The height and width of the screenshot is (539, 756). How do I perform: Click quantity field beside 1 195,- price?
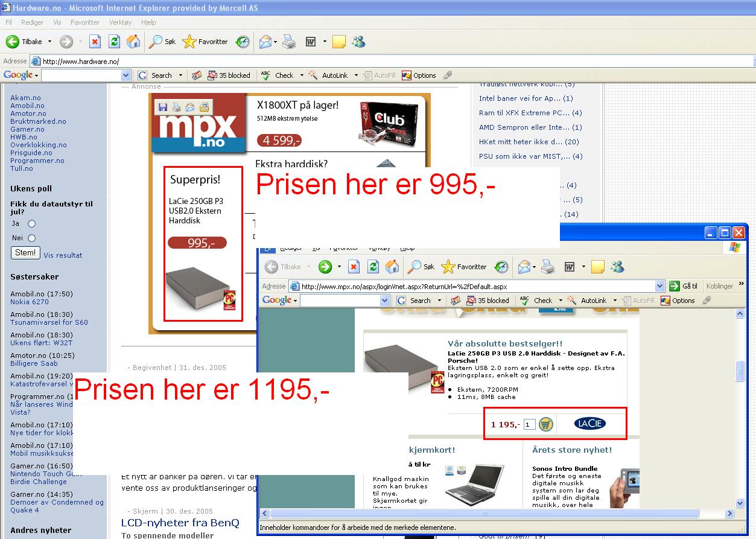530,424
